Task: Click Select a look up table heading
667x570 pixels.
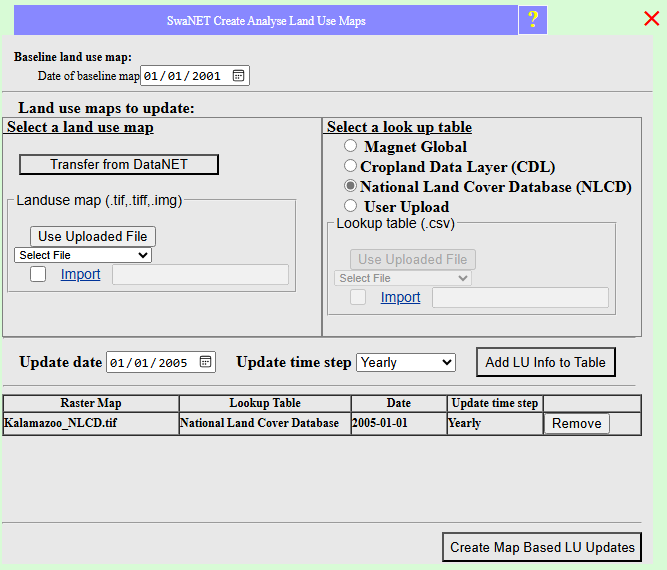Action: 399,127
